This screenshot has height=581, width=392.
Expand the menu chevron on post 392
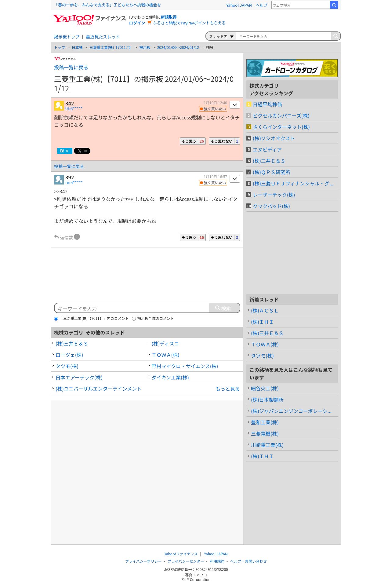[234, 179]
